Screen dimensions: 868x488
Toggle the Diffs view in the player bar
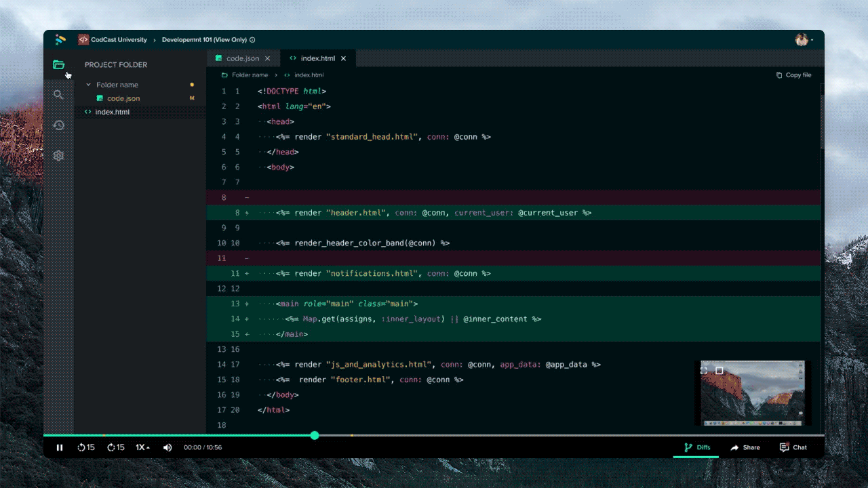tap(696, 447)
